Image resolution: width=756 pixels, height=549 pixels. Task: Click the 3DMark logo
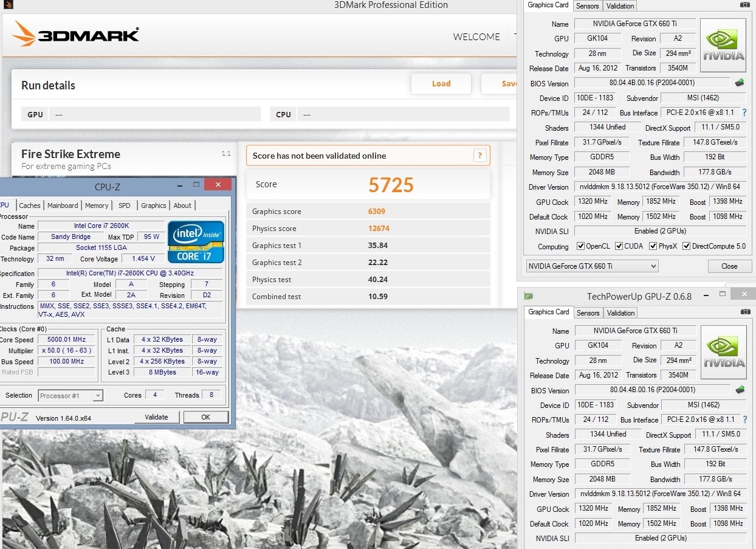point(75,35)
